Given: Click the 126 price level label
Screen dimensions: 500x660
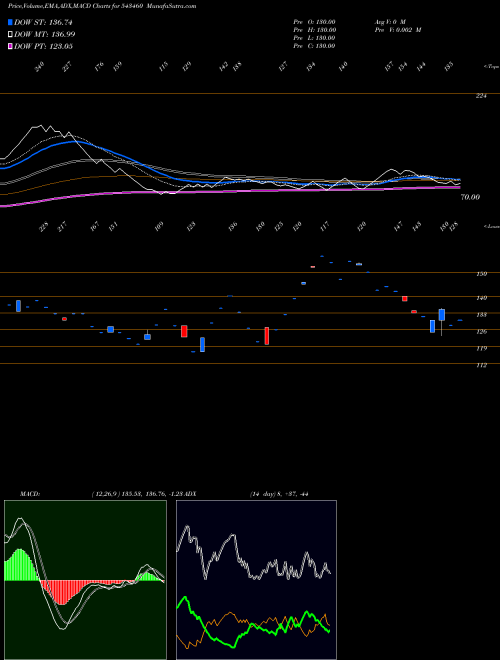Looking at the screenshot, I should 481,332.
